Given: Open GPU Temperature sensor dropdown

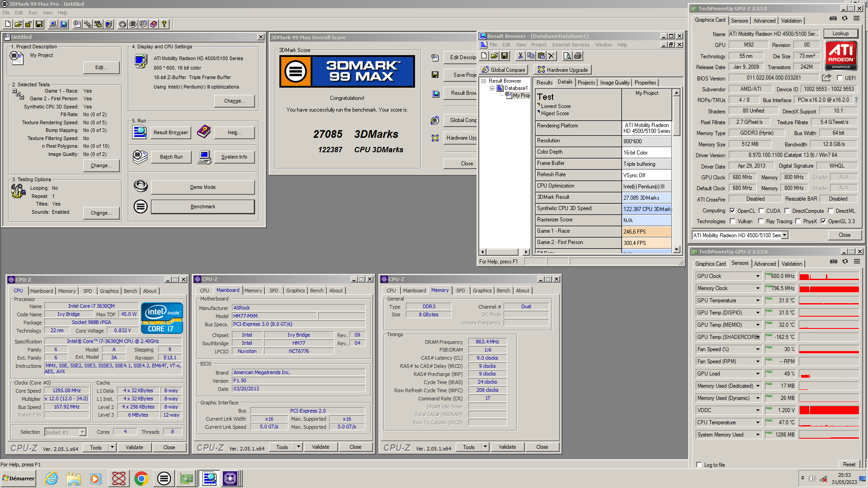Looking at the screenshot, I should pos(758,300).
